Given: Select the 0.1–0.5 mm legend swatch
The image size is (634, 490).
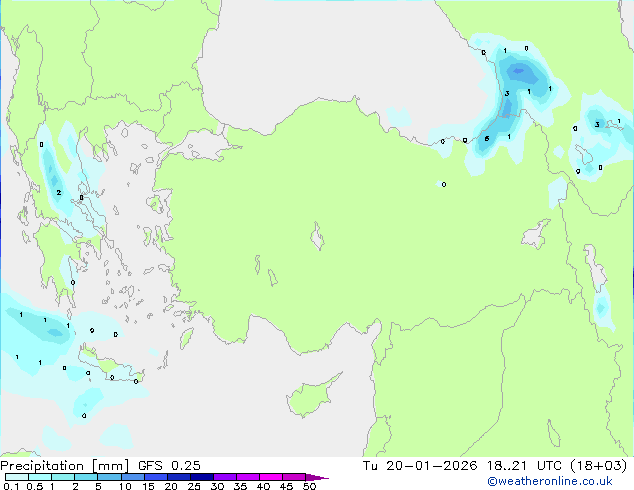Looking at the screenshot, I should point(17,477).
